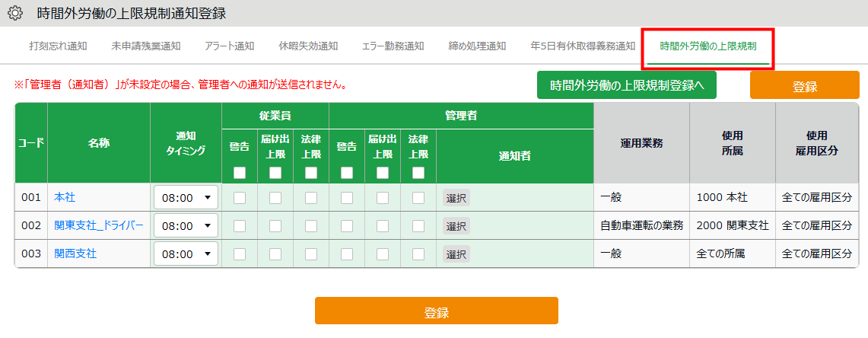Screen dimensions: 868x338
Task: Open the 年5日有休取得義務通知 tab
Action: pyautogui.click(x=583, y=46)
